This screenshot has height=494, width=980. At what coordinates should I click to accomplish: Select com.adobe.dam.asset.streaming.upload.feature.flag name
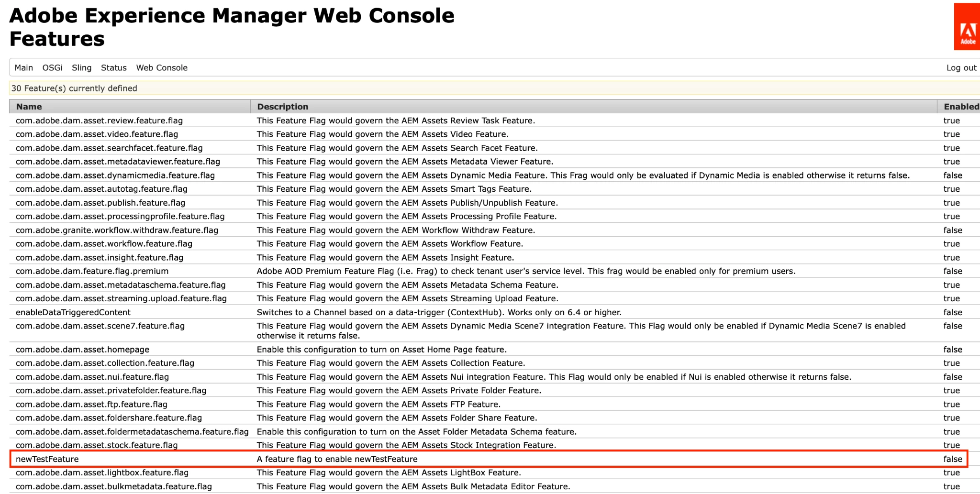(x=121, y=299)
